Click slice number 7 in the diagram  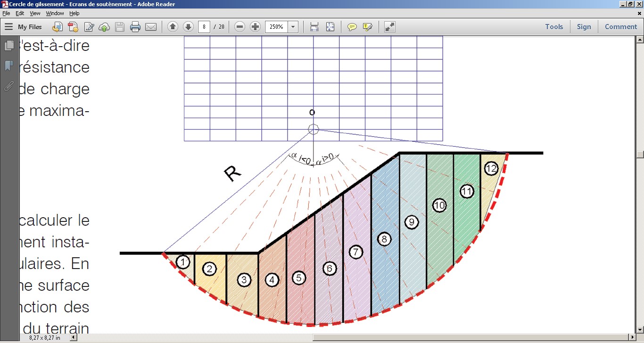click(x=355, y=252)
